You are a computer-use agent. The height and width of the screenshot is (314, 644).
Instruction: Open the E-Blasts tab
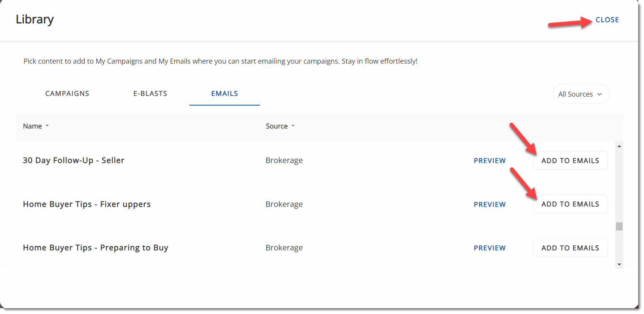tap(150, 94)
